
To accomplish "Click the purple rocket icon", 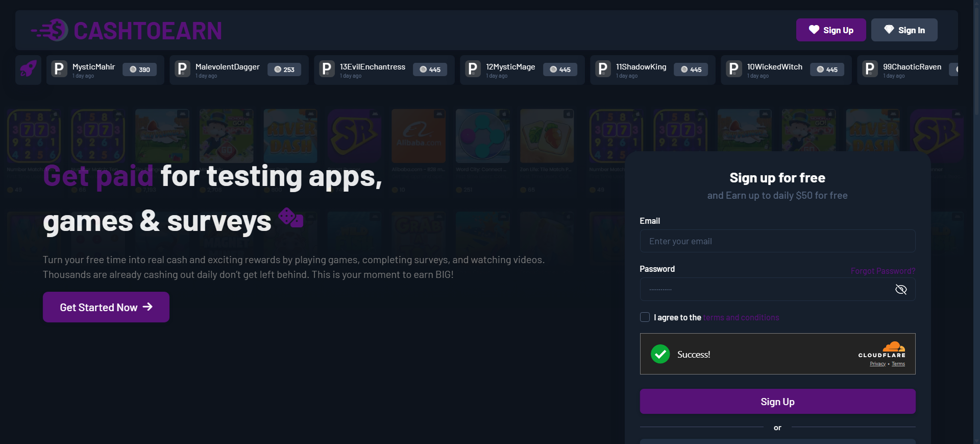I will tap(28, 69).
